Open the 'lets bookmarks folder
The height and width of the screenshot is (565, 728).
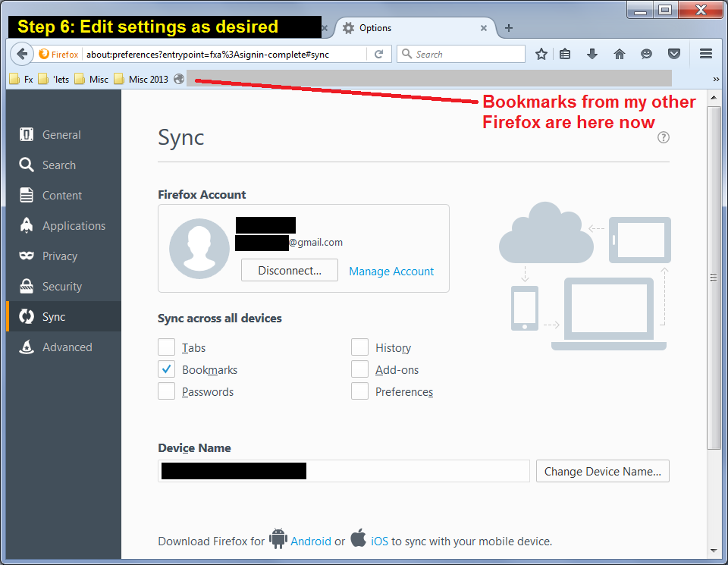pyautogui.click(x=53, y=80)
